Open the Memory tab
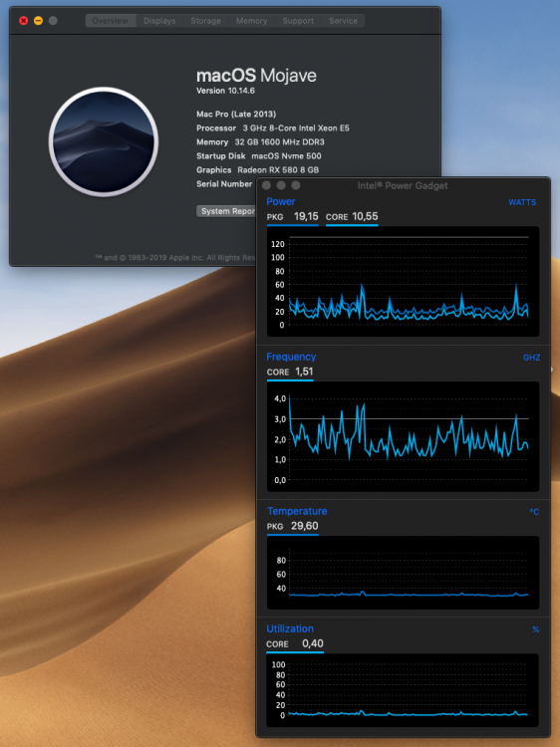This screenshot has height=747, width=560. click(x=252, y=21)
